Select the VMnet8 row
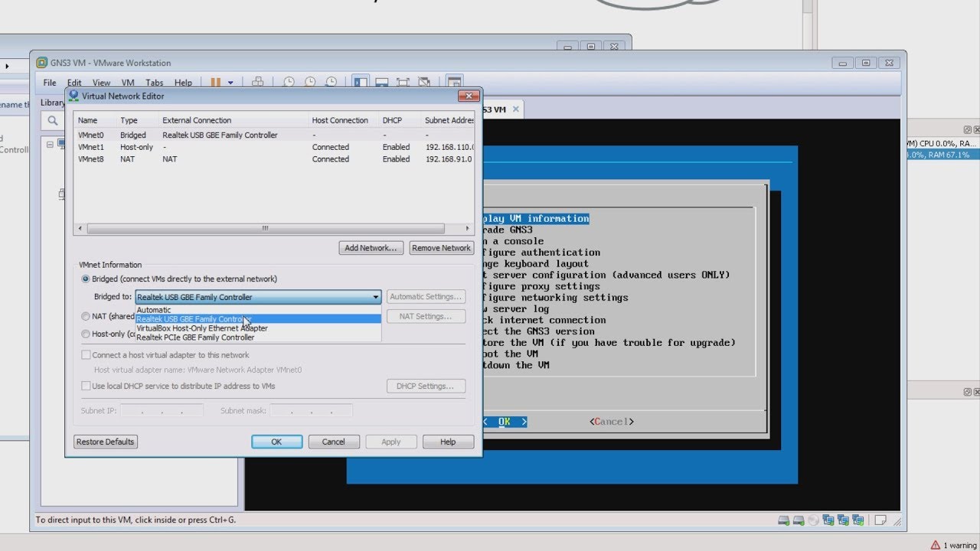Screen dimensions: 980x551 [274, 159]
